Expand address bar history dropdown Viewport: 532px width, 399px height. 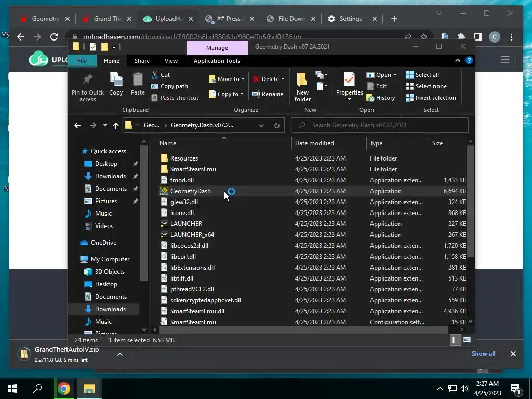[x=261, y=125]
